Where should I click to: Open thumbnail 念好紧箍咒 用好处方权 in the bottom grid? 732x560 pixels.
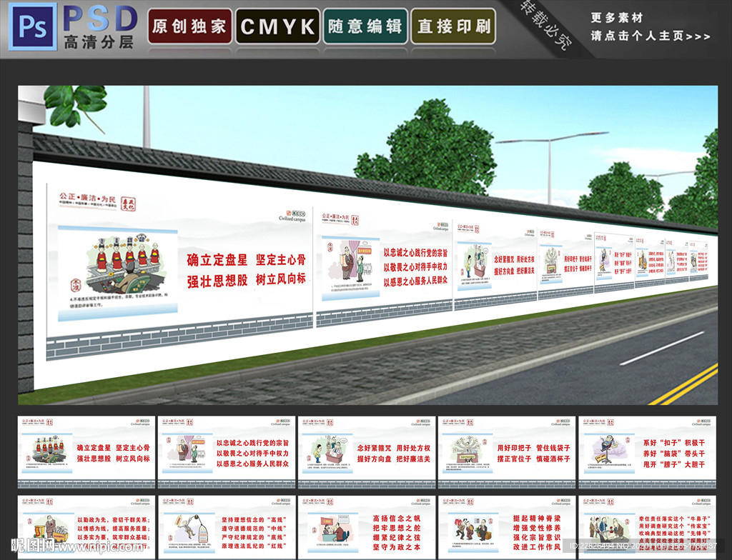[367, 451]
